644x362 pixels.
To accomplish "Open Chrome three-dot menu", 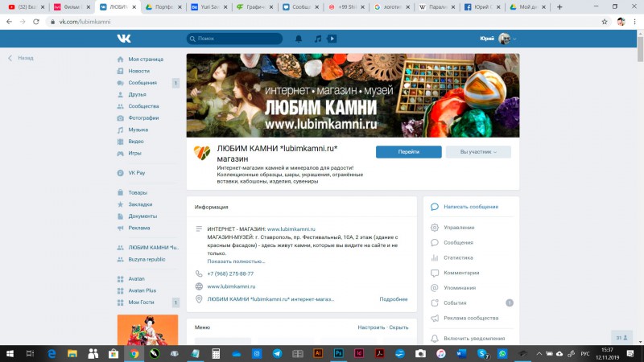I will coord(634,22).
